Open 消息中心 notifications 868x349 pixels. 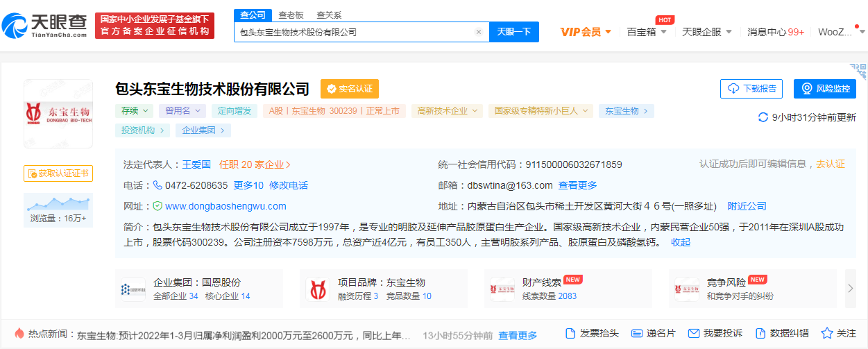pyautogui.click(x=776, y=32)
